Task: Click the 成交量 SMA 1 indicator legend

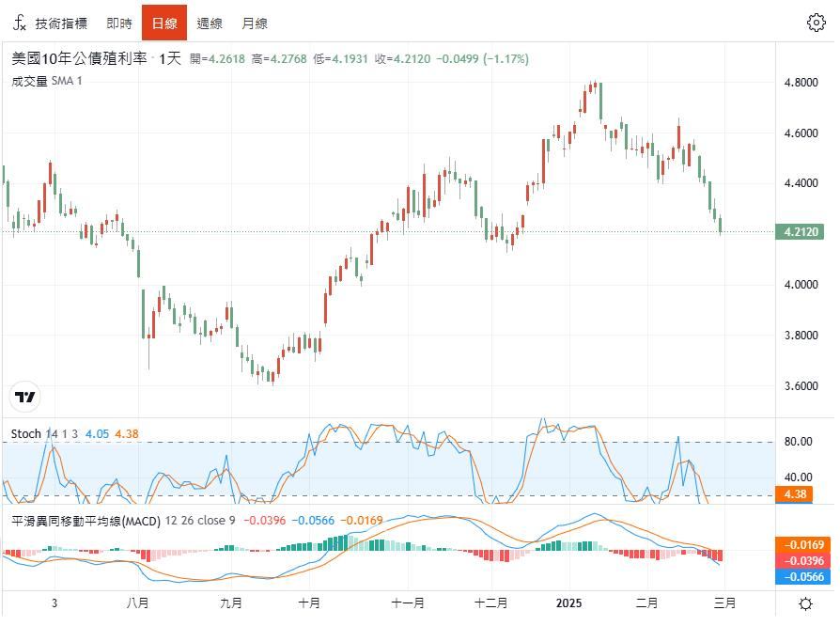Action: coord(47,81)
